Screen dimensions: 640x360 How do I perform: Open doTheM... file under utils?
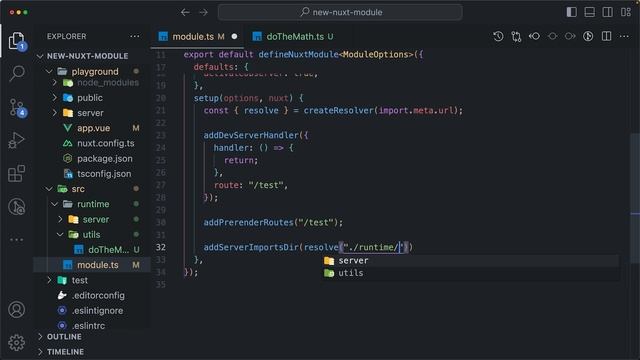[x=92, y=250]
